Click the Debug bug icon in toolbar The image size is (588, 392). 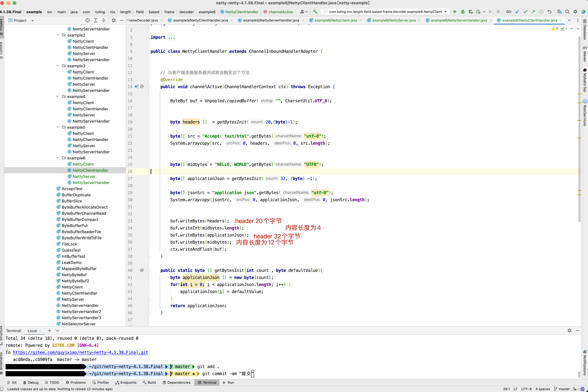pos(463,12)
